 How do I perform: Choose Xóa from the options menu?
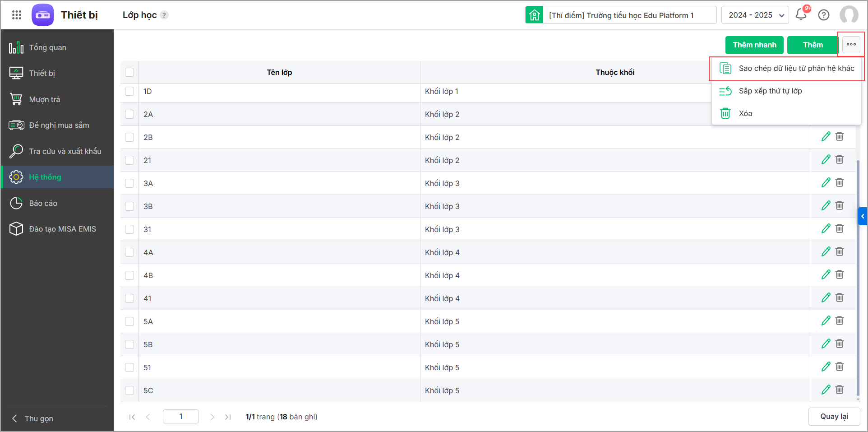click(x=786, y=114)
